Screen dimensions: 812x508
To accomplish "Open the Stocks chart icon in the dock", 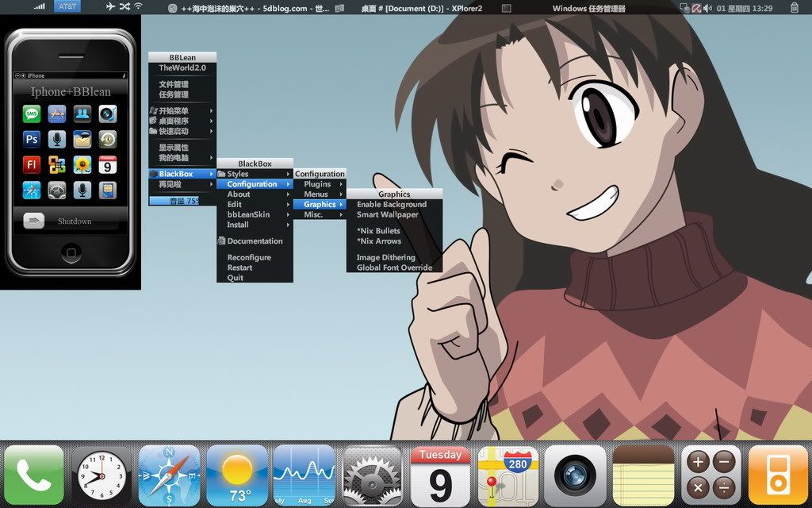I will 304,475.
